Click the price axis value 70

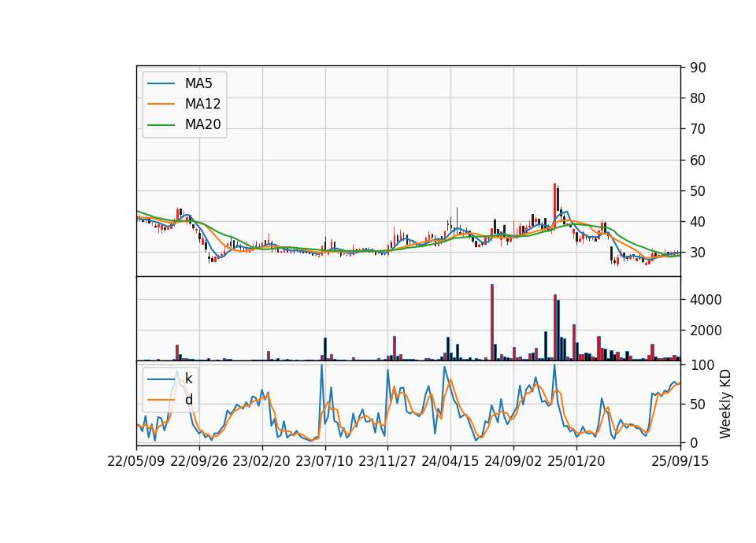[698, 129]
